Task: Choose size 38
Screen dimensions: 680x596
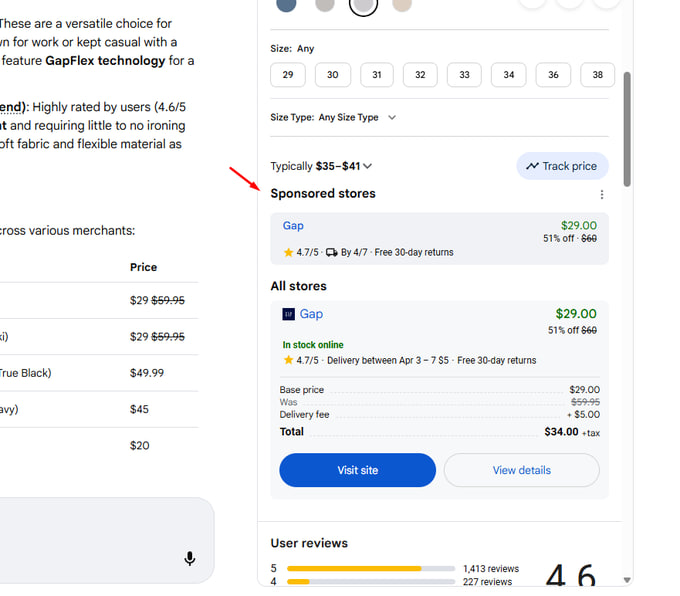Action: [x=597, y=75]
